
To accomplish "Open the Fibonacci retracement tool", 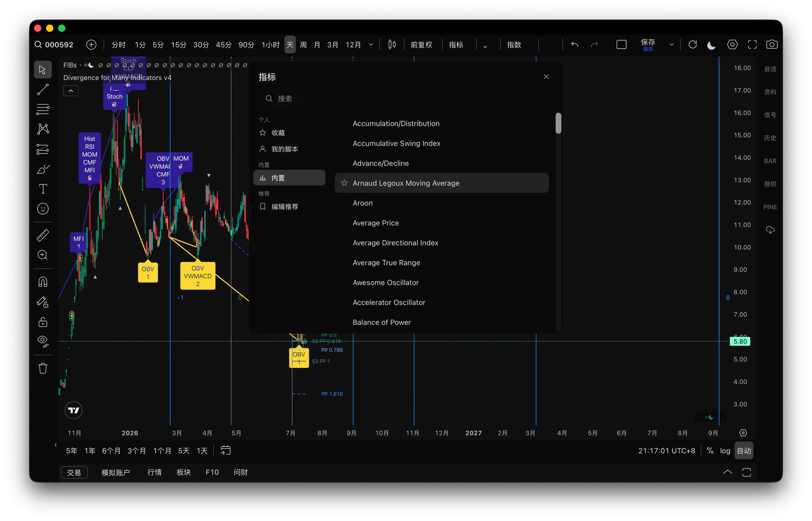I will click(43, 109).
